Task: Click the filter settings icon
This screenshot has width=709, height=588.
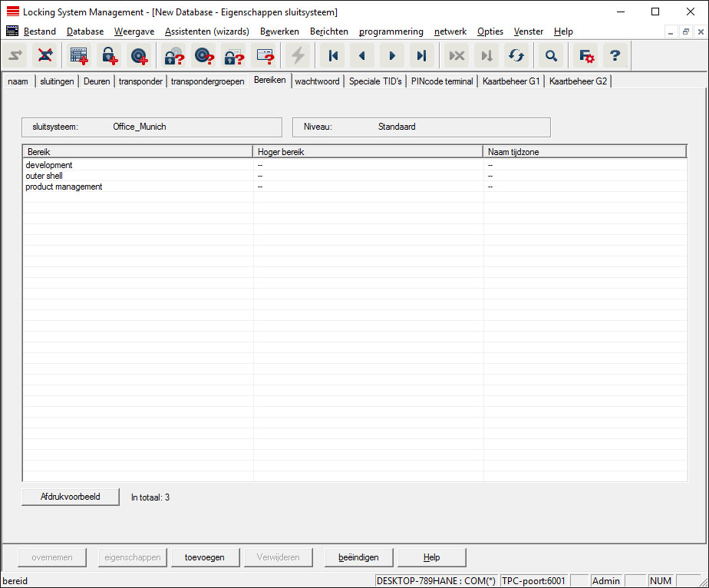Action: coord(586,56)
